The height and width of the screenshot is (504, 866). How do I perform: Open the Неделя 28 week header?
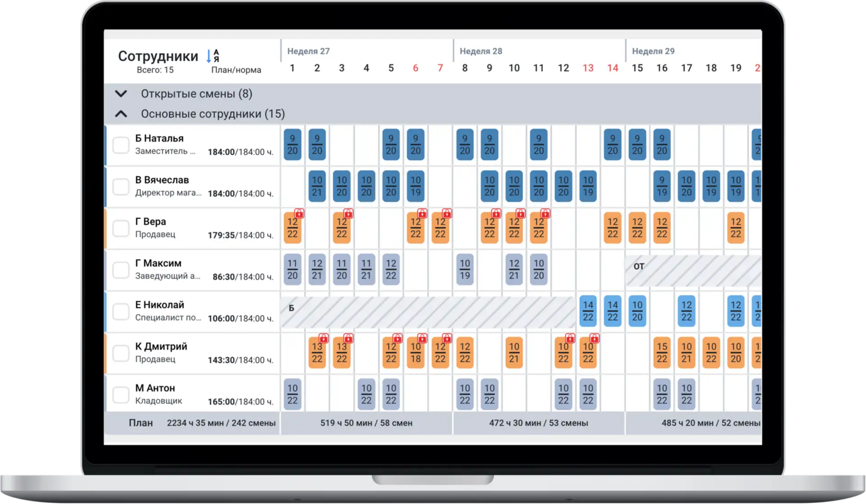(x=481, y=51)
